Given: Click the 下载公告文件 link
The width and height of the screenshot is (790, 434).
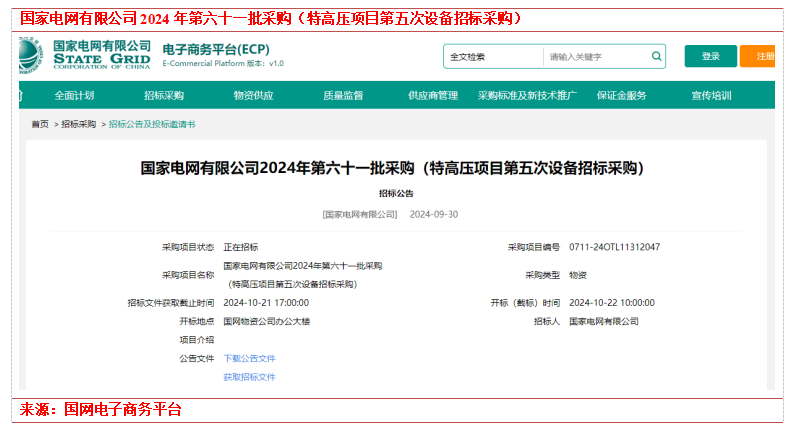Looking at the screenshot, I should (249, 358).
